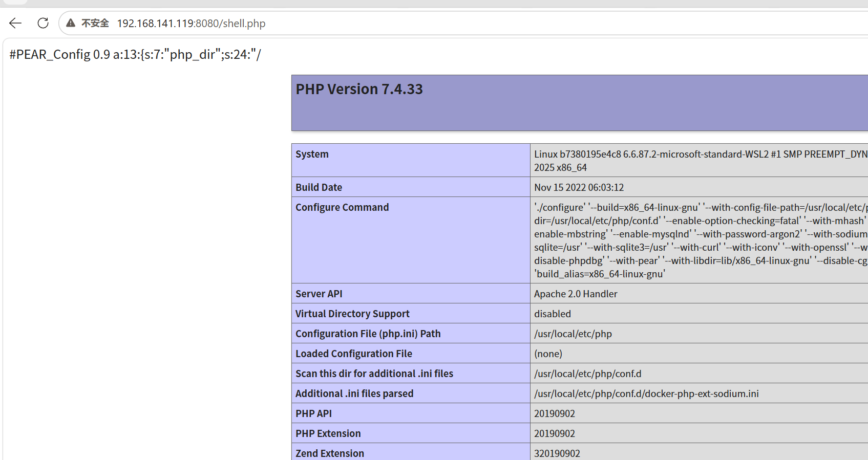Select the Server API row label
Image resolution: width=868 pixels, height=460 pixels.
pyautogui.click(x=319, y=294)
